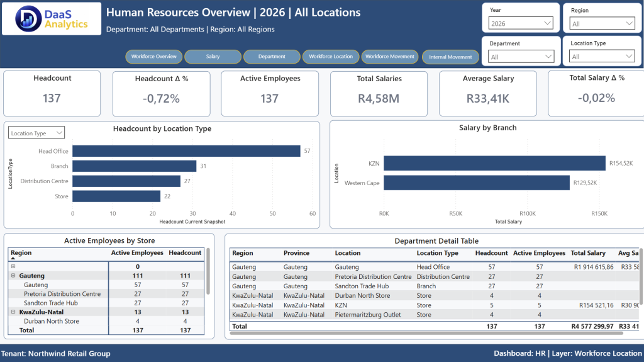644x362 pixels.
Task: Click the 'Department Detail Table' title
Action: click(x=436, y=241)
